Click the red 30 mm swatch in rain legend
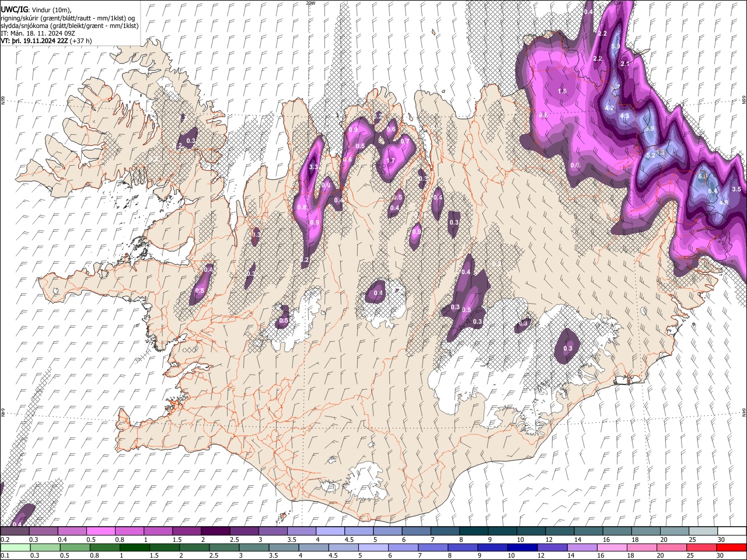Viewport: 747px width, 560px height. [x=731, y=547]
